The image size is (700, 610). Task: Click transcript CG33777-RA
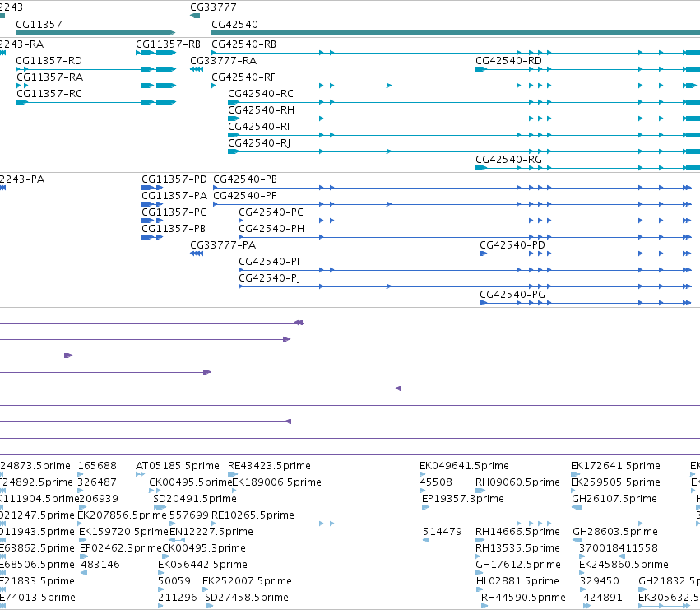click(x=223, y=61)
